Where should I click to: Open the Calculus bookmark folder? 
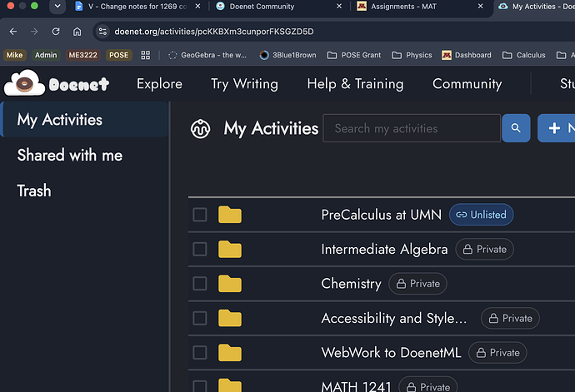(523, 55)
